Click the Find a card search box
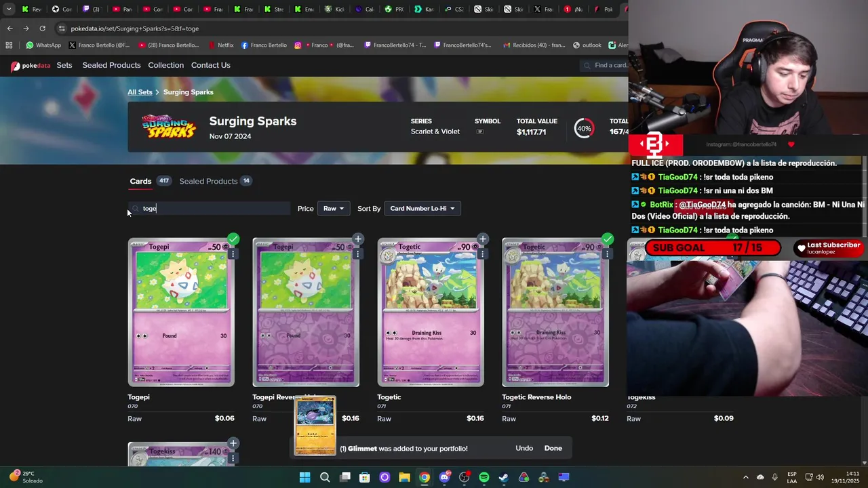 [x=605, y=65]
